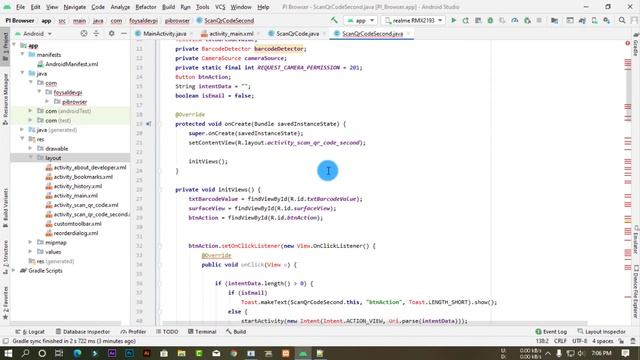
Task: Open the notification center in taskbar
Action: (x=625, y=353)
